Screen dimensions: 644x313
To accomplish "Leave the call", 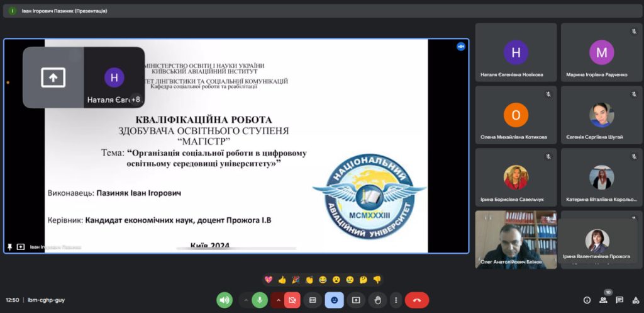I will 417,300.
